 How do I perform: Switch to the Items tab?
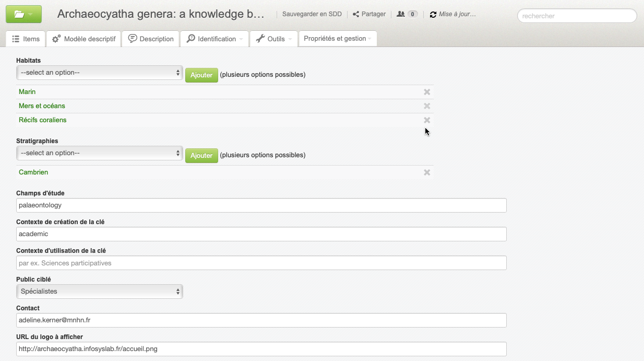pyautogui.click(x=26, y=39)
